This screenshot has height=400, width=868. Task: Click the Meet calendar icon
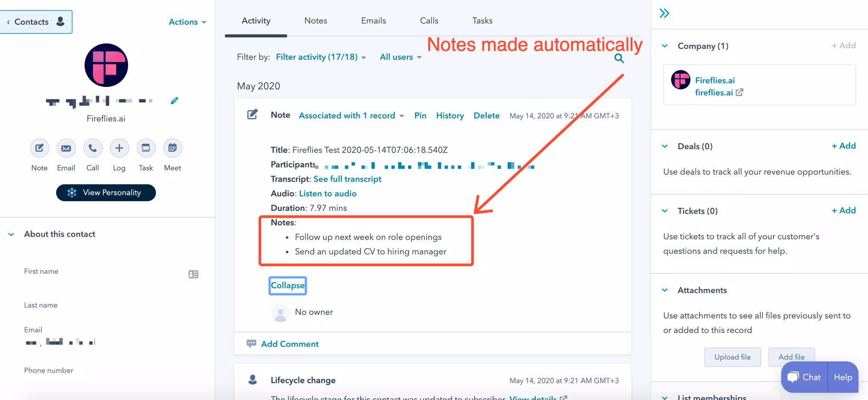172,148
